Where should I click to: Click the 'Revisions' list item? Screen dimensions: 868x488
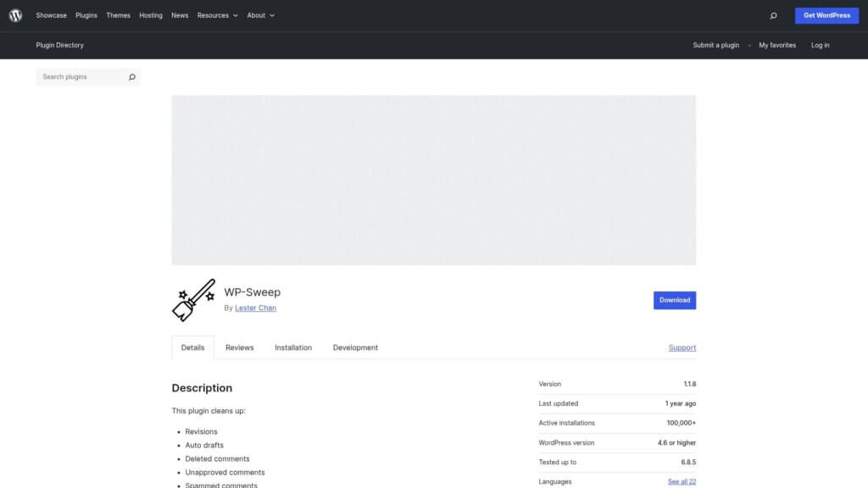coord(201,431)
